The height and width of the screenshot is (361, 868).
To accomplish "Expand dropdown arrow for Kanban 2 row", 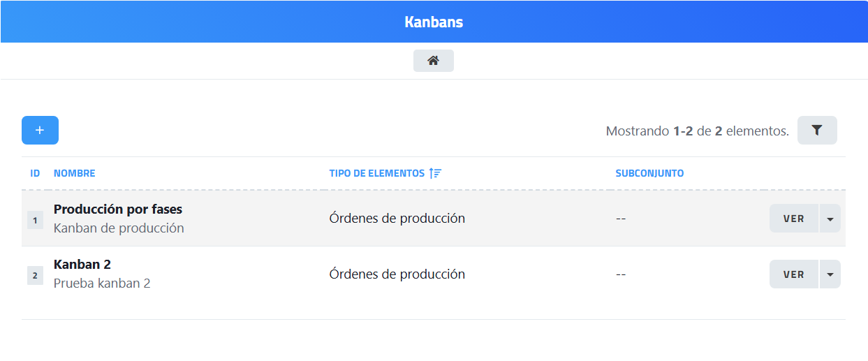I will [x=830, y=274].
